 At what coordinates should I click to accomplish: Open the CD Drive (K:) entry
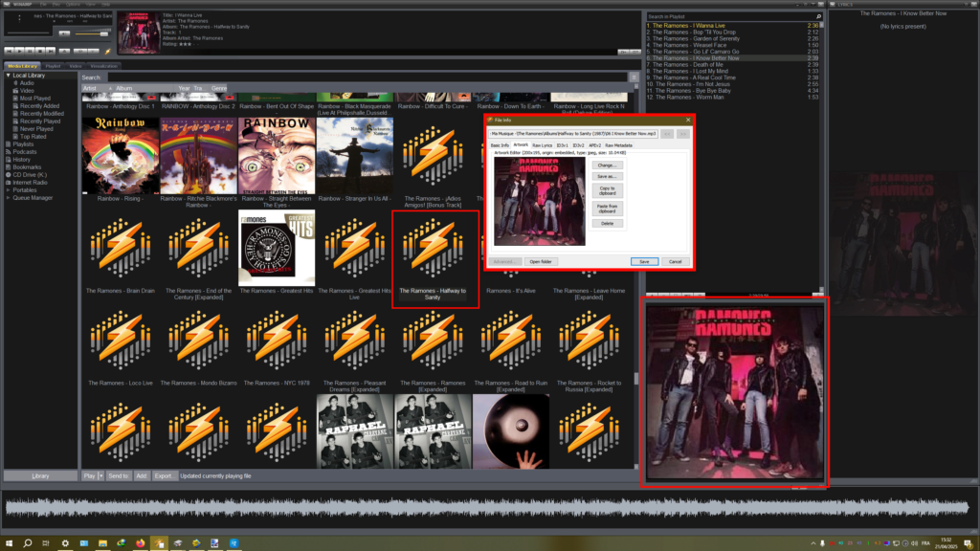(26, 175)
